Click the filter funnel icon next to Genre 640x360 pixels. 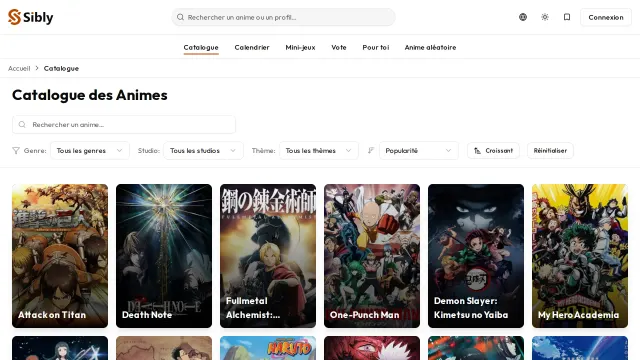point(16,151)
